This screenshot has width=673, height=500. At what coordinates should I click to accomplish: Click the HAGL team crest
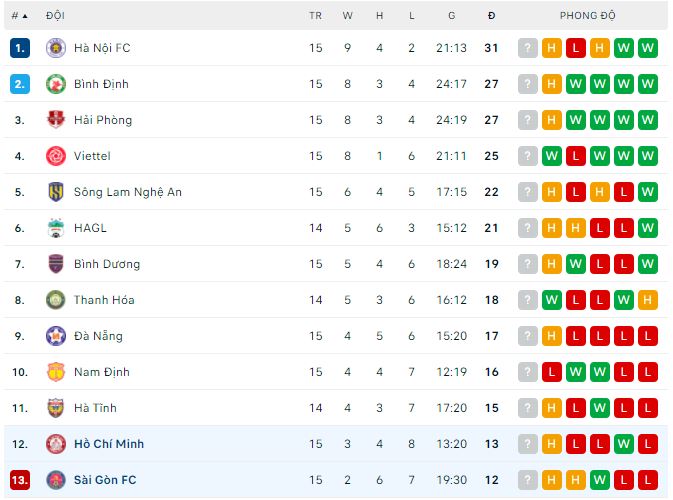click(56, 228)
